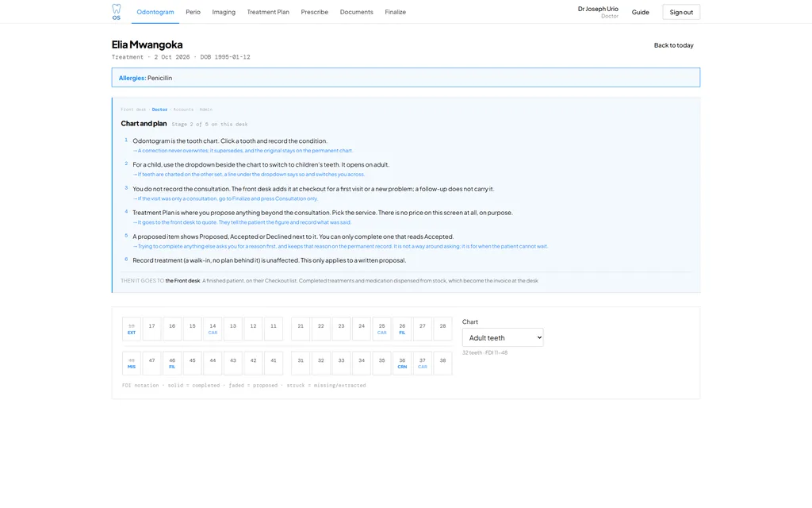Screen dimensions: 812x508
Task: Open tooth 36 with the crown
Action: point(402,363)
